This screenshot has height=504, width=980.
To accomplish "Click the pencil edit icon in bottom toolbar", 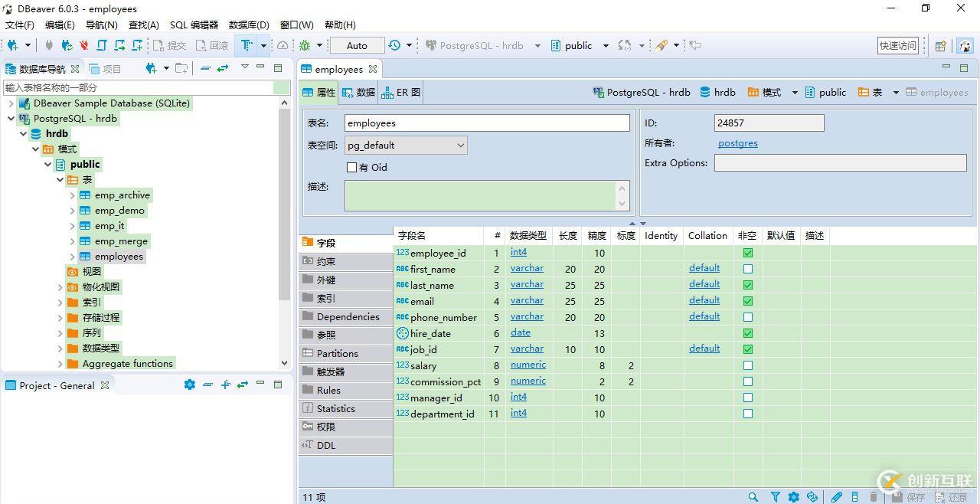I will coord(837,497).
